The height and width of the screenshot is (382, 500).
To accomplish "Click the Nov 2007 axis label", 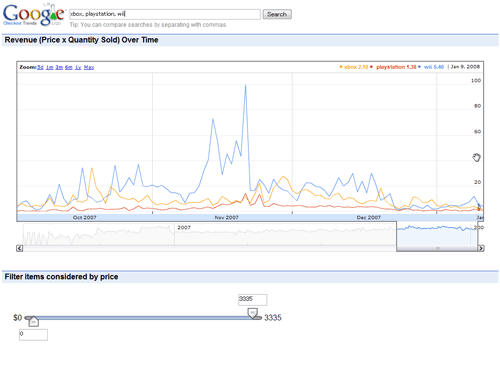I will coord(226,217).
